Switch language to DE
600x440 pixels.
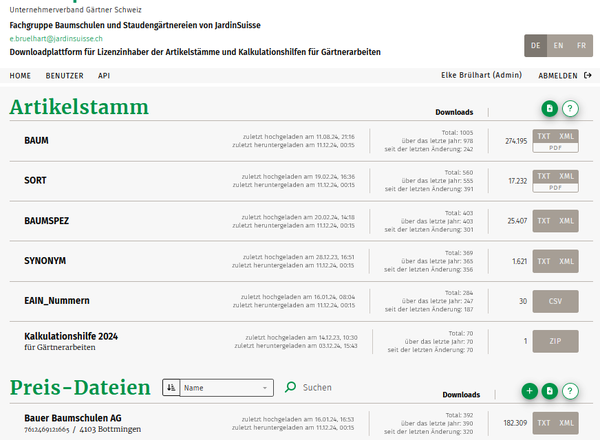pos(535,46)
